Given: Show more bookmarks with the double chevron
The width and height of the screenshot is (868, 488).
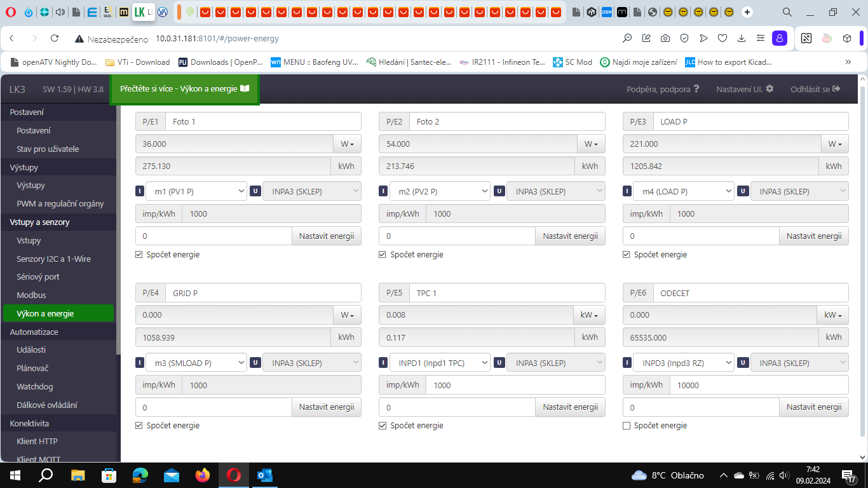Looking at the screenshot, I should click(x=848, y=62).
